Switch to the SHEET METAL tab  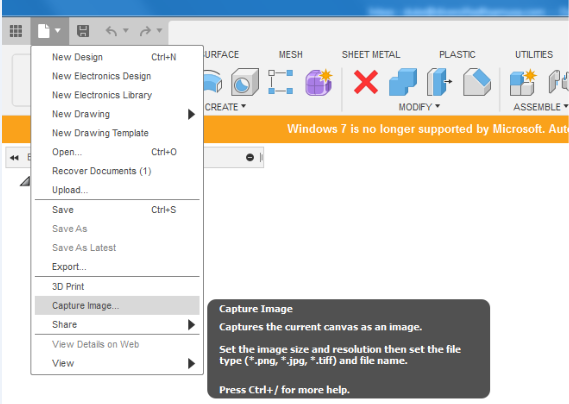point(371,54)
